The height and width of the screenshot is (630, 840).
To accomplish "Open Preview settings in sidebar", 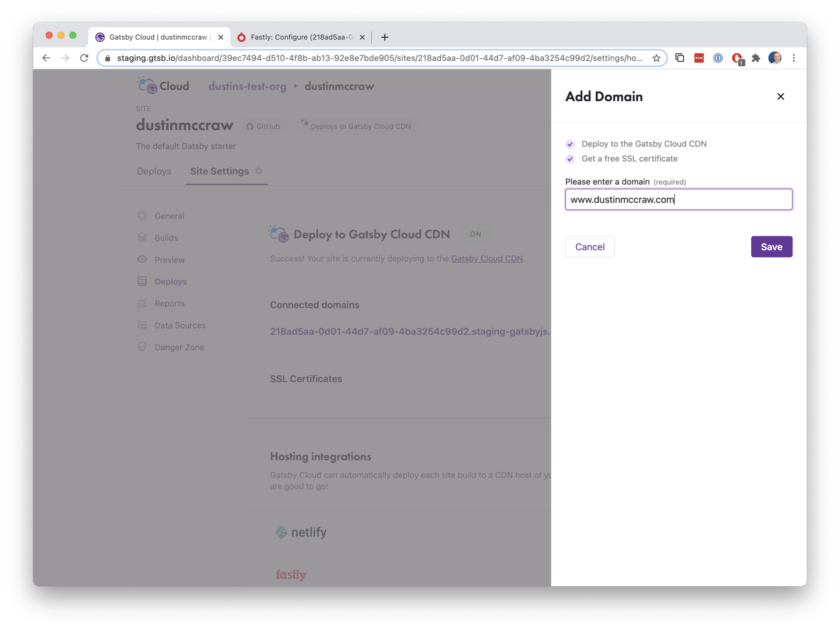I will tap(169, 260).
